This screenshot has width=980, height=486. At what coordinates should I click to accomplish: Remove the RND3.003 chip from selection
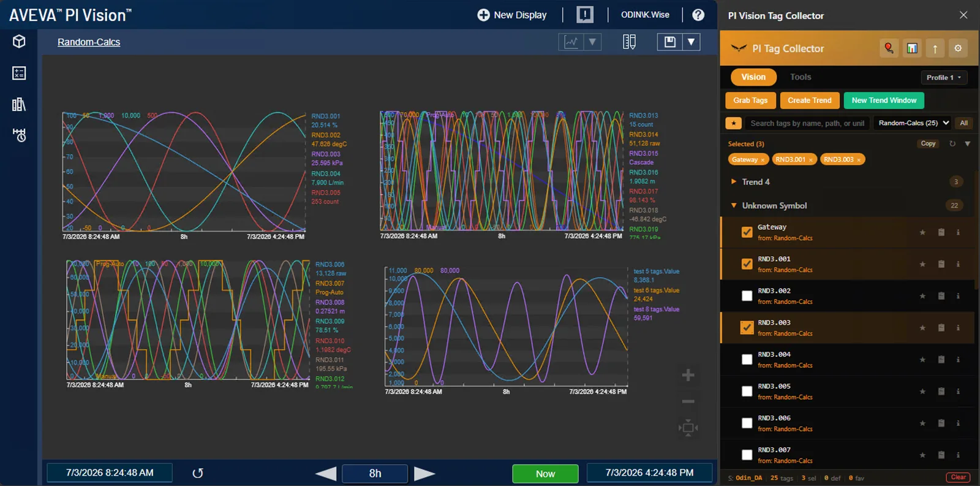click(x=859, y=160)
